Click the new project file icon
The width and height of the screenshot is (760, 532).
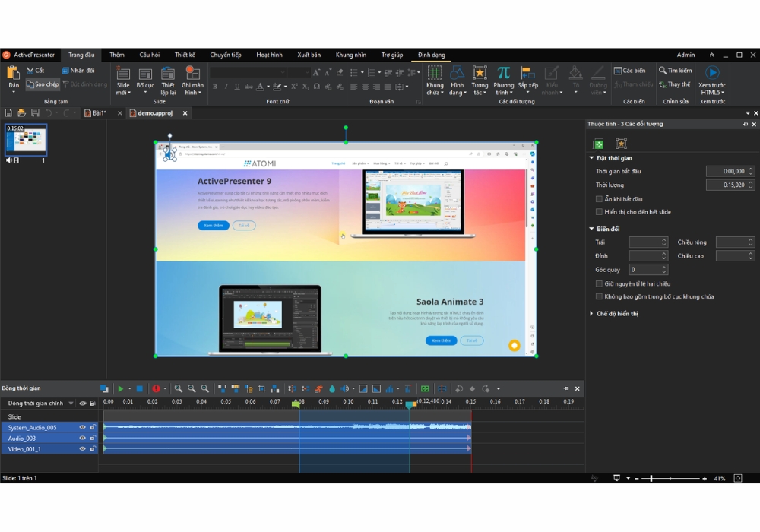pos(8,113)
